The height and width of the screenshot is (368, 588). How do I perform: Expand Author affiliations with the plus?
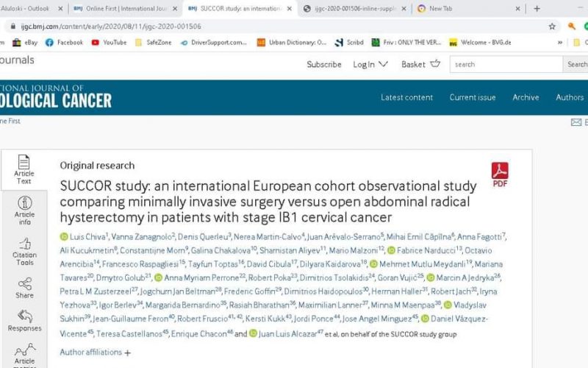(x=127, y=353)
